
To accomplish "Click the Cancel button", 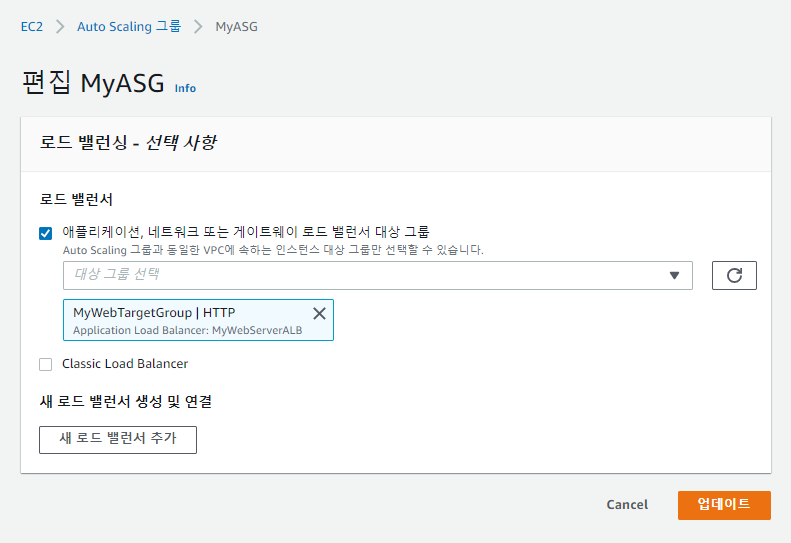I will tap(627, 505).
